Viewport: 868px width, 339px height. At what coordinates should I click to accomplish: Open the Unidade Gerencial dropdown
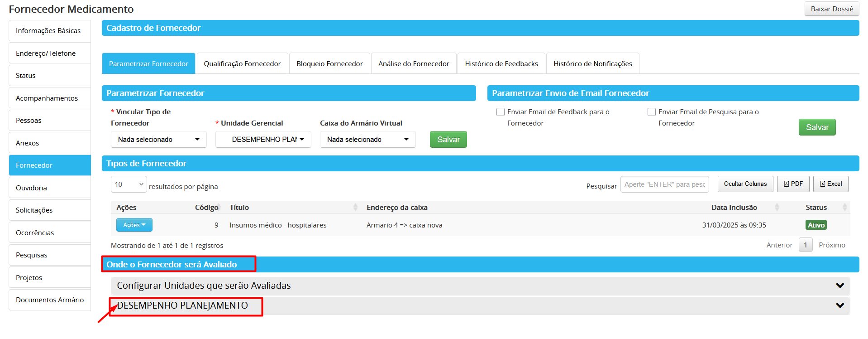[x=263, y=140]
